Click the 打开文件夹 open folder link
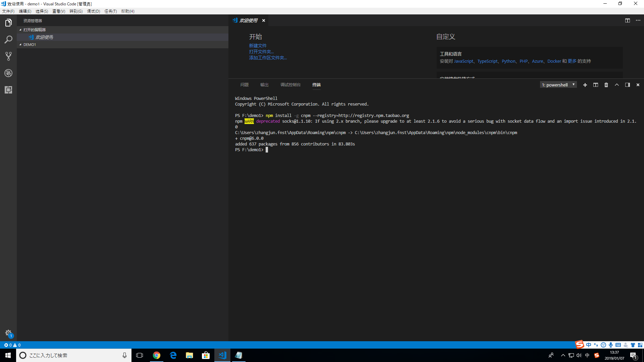This screenshot has width=644, height=362. click(x=261, y=52)
